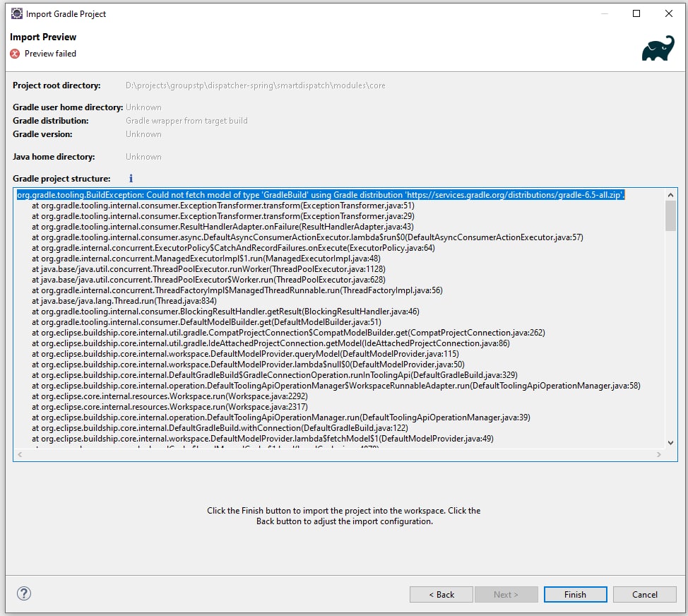Viewport: 688px width, 616px height.
Task: Select the ExceptionTransformer.java:29 stack line
Action: pyautogui.click(x=223, y=216)
